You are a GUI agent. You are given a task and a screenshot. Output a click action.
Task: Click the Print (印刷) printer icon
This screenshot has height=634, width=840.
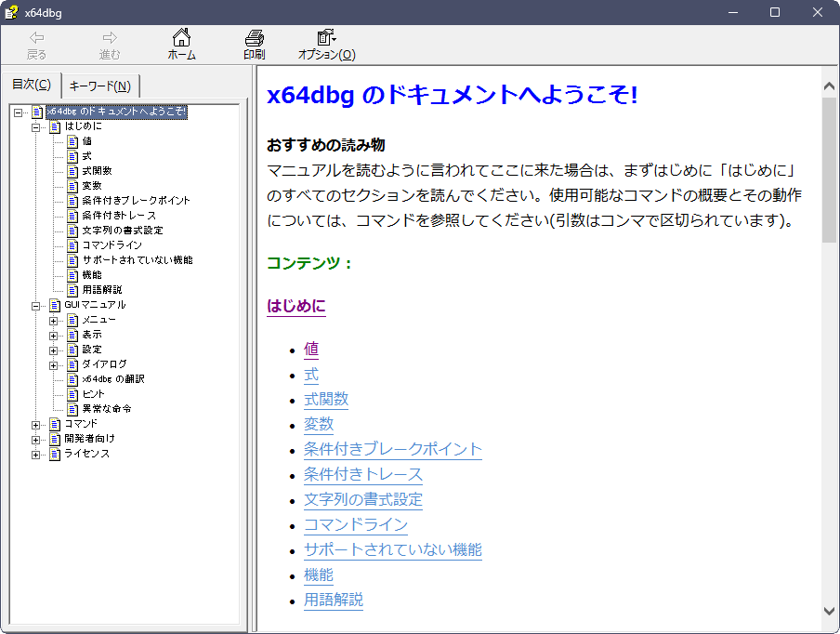point(254,37)
